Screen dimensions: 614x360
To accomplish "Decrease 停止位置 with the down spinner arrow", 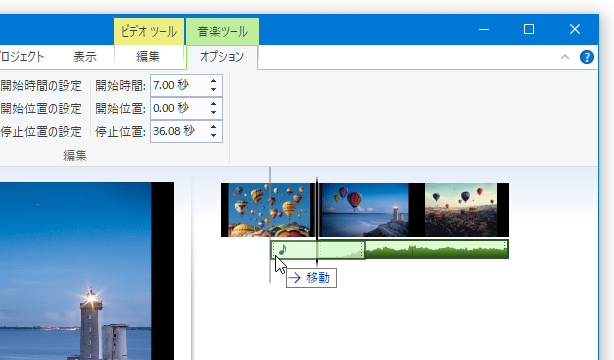I will click(213, 136).
